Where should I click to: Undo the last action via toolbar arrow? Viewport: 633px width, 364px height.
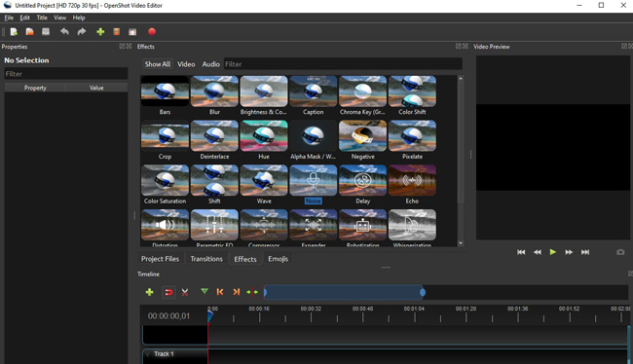64,32
